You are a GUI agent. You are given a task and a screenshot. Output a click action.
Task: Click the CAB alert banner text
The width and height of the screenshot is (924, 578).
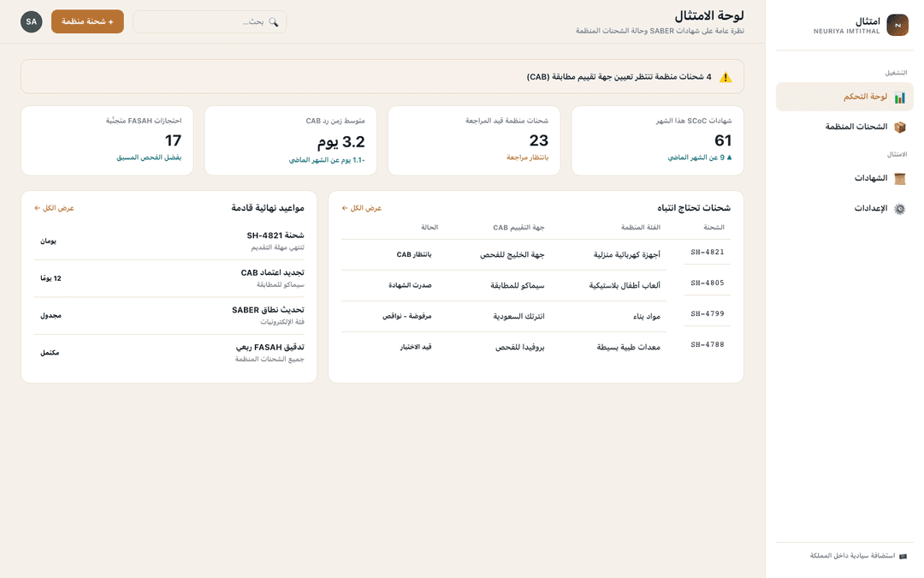click(619, 77)
